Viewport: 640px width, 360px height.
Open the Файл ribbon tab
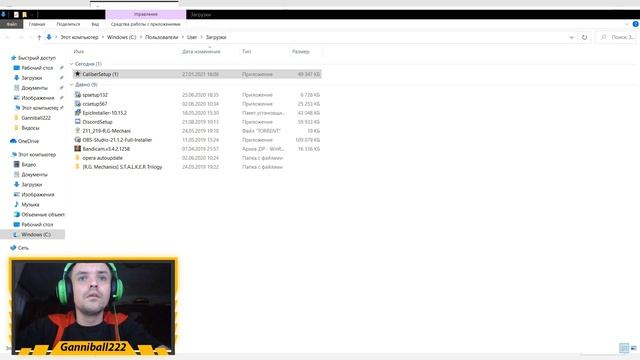tap(11, 24)
